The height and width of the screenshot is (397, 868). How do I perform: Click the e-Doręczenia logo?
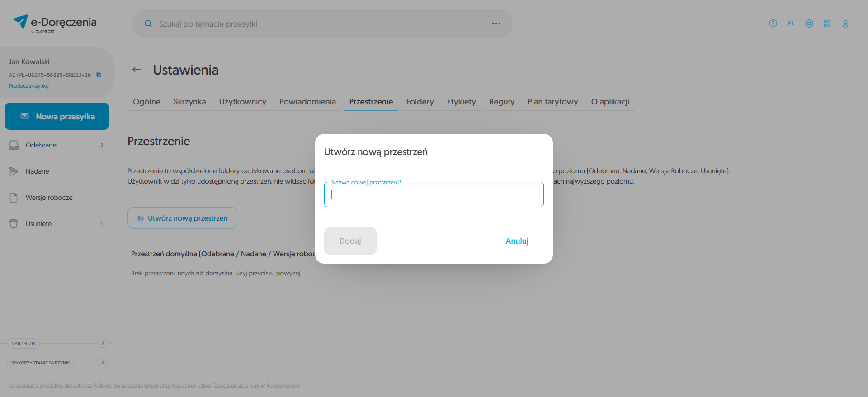(x=55, y=23)
